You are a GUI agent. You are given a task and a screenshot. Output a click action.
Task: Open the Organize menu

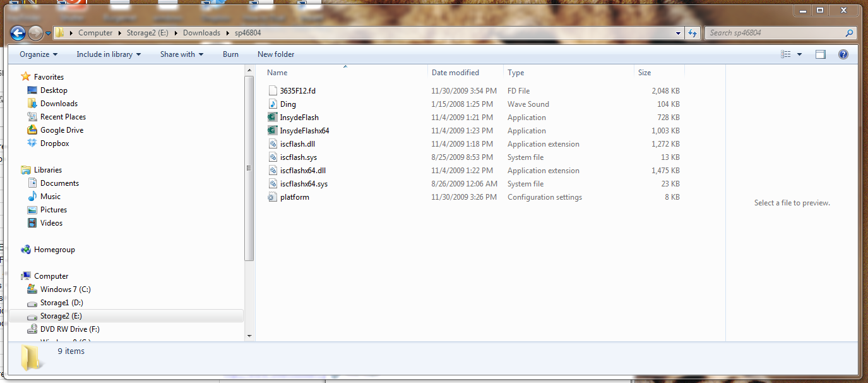tap(39, 54)
